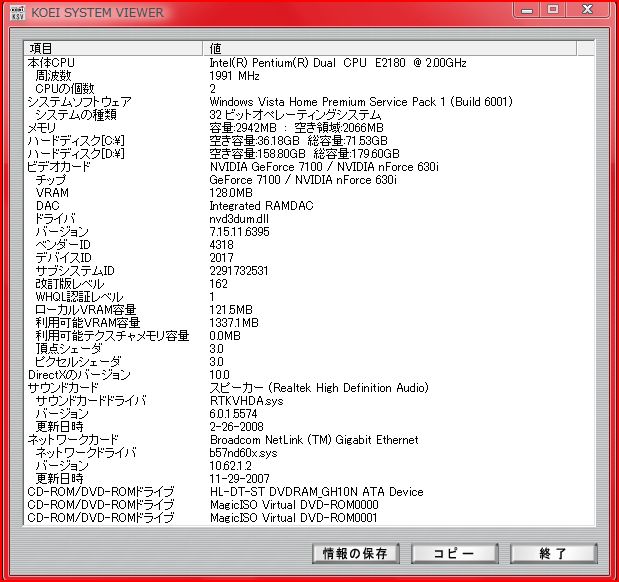Select the ネットワークドライバ row
Image resolution: width=619 pixels, height=582 pixels.
click(86, 453)
